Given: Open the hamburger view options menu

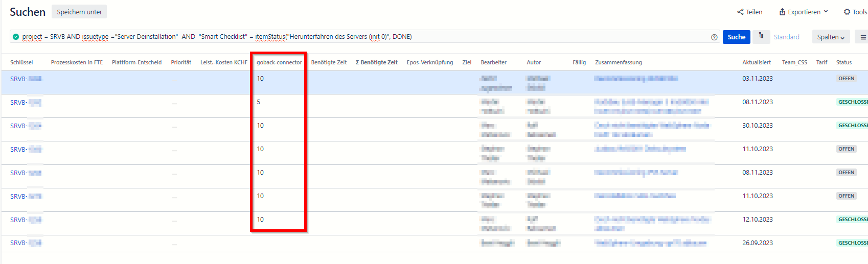Looking at the screenshot, I should coord(863,37).
